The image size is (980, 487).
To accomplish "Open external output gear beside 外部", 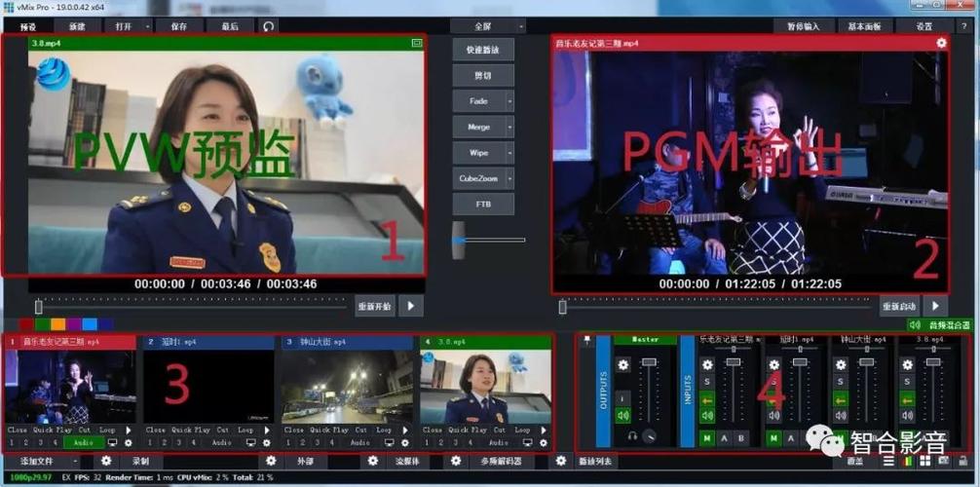I will [x=271, y=461].
